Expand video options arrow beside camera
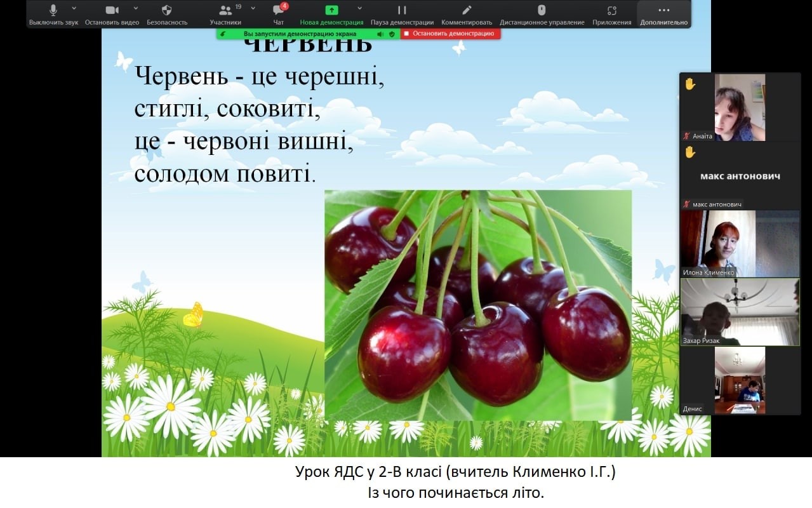The image size is (812, 508). tap(136, 8)
